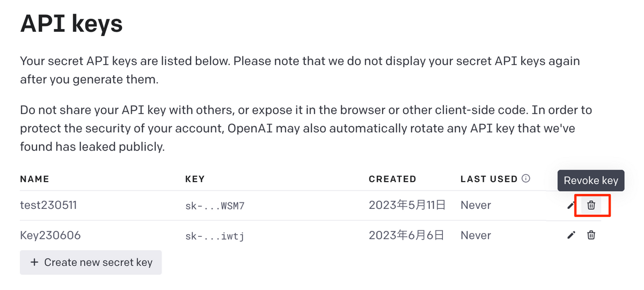
Task: Click the Revoke key tooltip
Action: [x=591, y=181]
